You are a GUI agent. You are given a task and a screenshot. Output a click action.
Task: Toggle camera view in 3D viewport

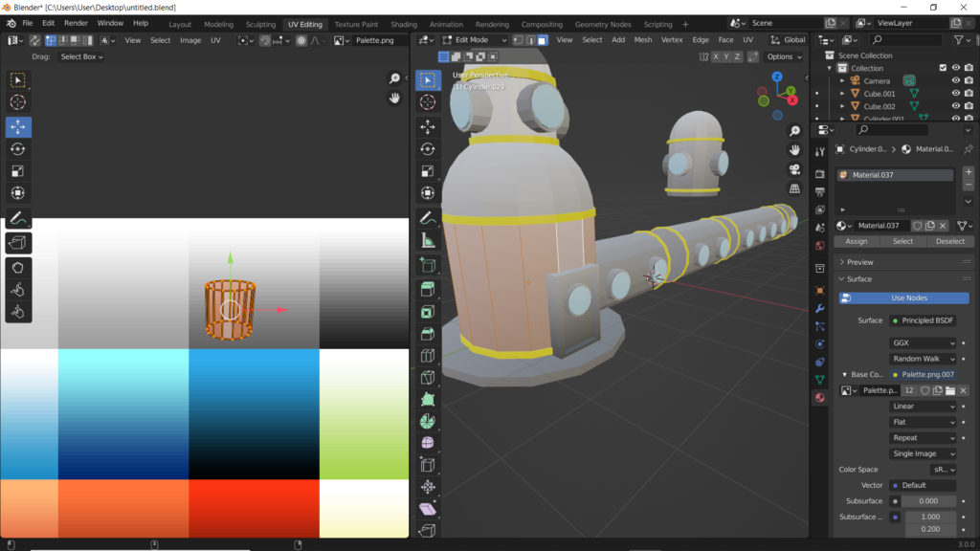pyautogui.click(x=794, y=169)
